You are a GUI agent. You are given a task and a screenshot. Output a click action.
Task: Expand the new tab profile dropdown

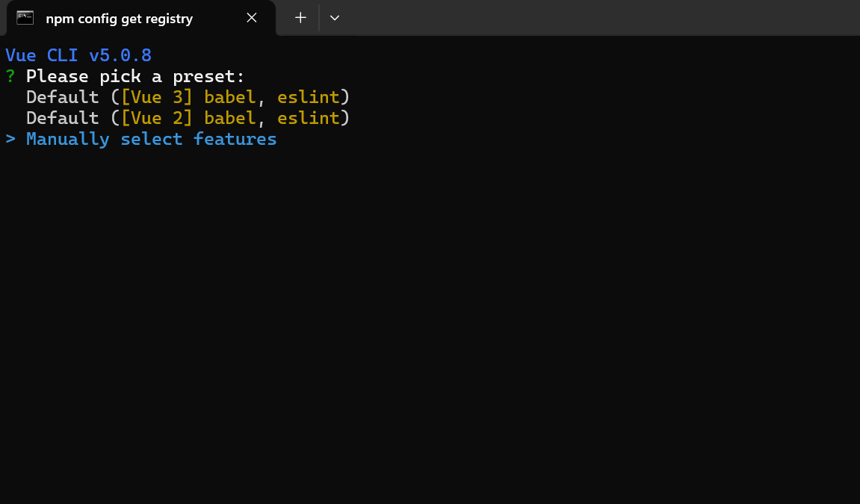click(x=335, y=18)
